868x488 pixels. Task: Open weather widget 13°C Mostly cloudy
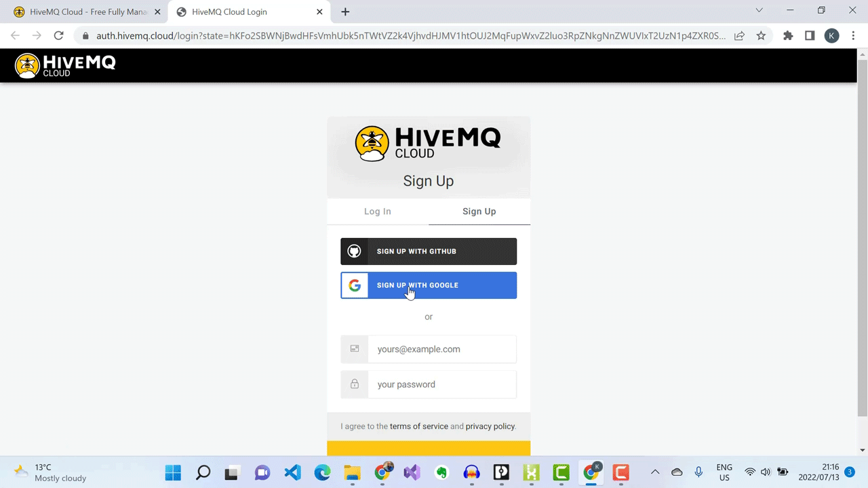point(51,472)
